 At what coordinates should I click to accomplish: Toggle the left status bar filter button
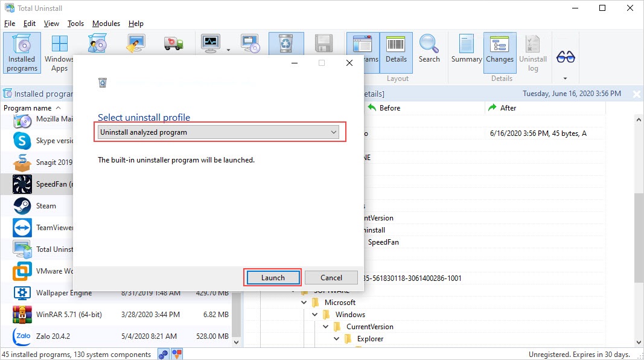pyautogui.click(x=164, y=354)
